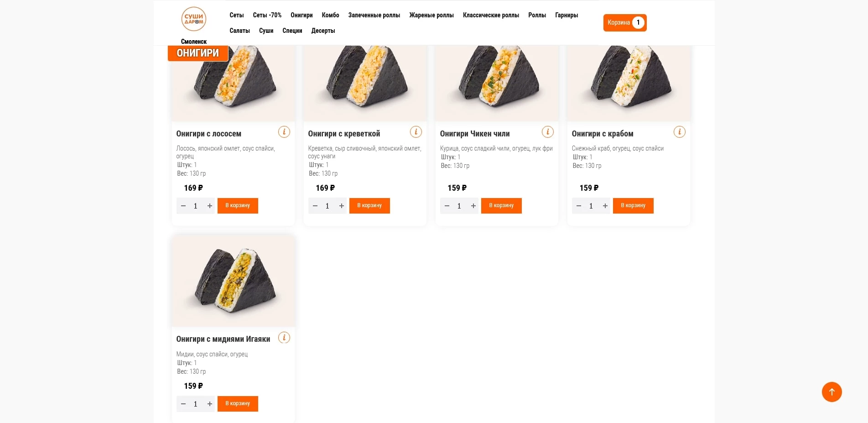Click the scroll-to-top arrow button
This screenshot has height=423, width=868.
pos(832,392)
